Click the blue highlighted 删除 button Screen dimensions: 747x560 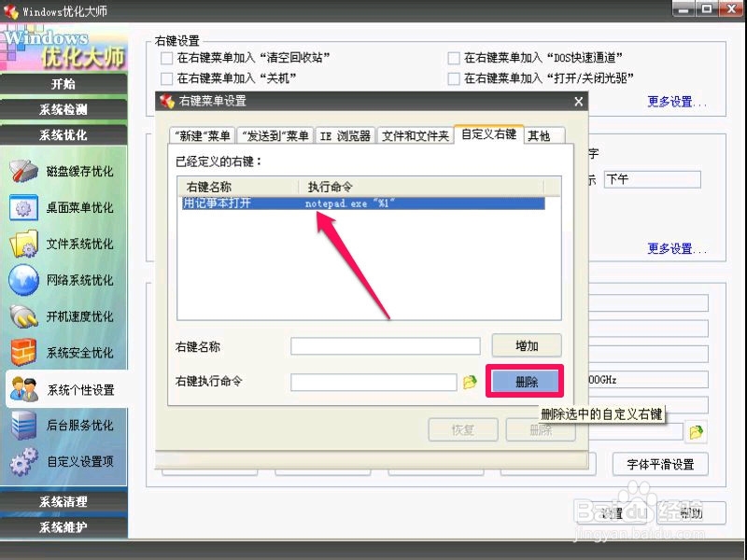[526, 382]
